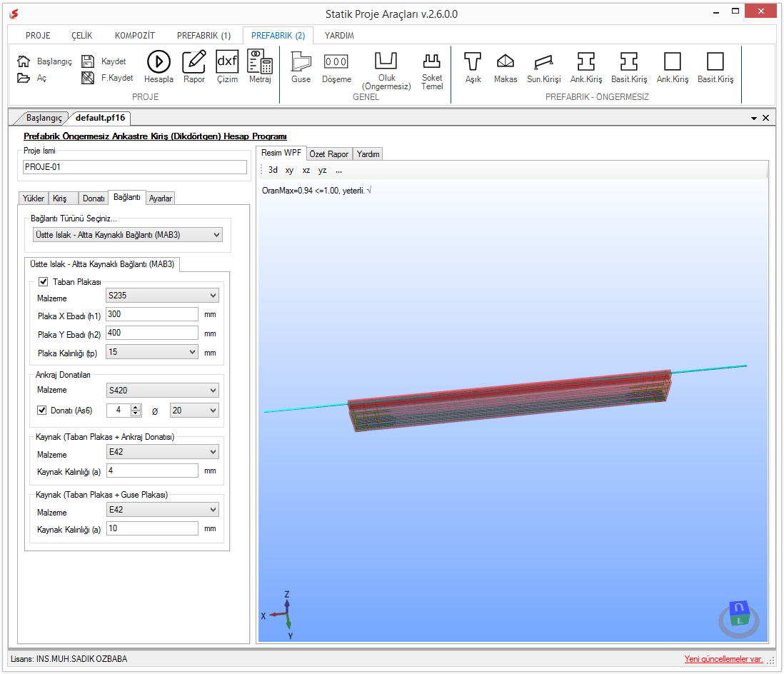Switch to the PREFABRIK (2) ribbon tab
784x674 pixels.
pyautogui.click(x=278, y=36)
